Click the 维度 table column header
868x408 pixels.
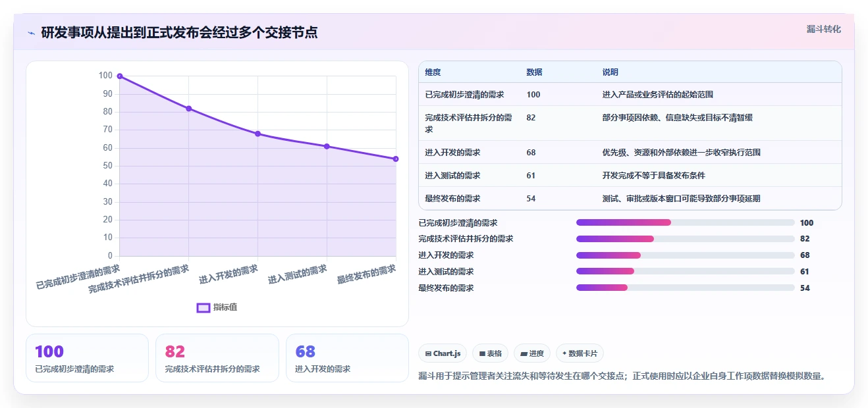[x=433, y=72]
